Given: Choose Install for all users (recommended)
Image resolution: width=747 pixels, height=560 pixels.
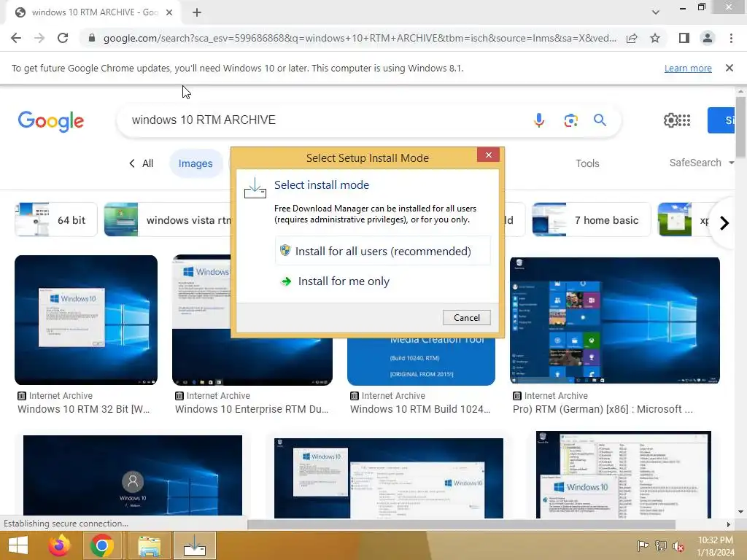Looking at the screenshot, I should (x=382, y=251).
